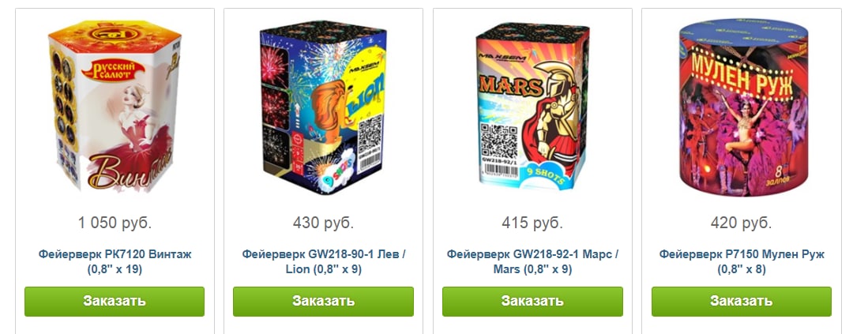Image resolution: width=868 pixels, height=334 pixels.
Task: Open the Фейерверк GW218-90-1 Лев / Lion link
Action: click(x=323, y=262)
